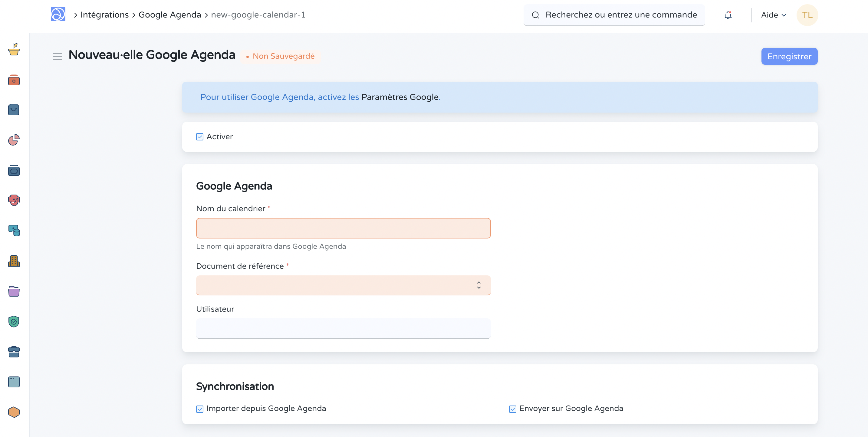Open Google Agenda breadcrumb entry

click(169, 15)
